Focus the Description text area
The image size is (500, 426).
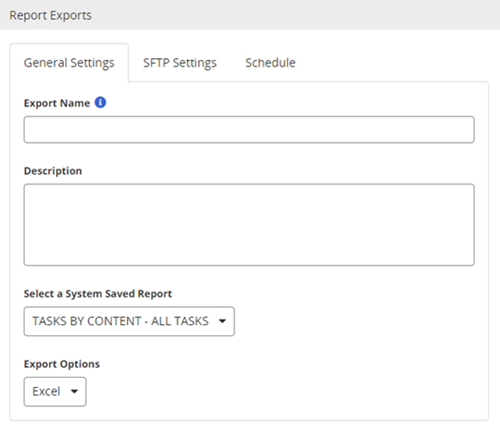[249, 225]
